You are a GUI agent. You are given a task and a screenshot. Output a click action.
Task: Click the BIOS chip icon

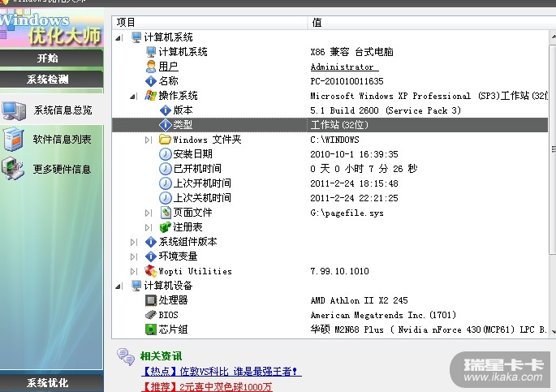pos(151,315)
